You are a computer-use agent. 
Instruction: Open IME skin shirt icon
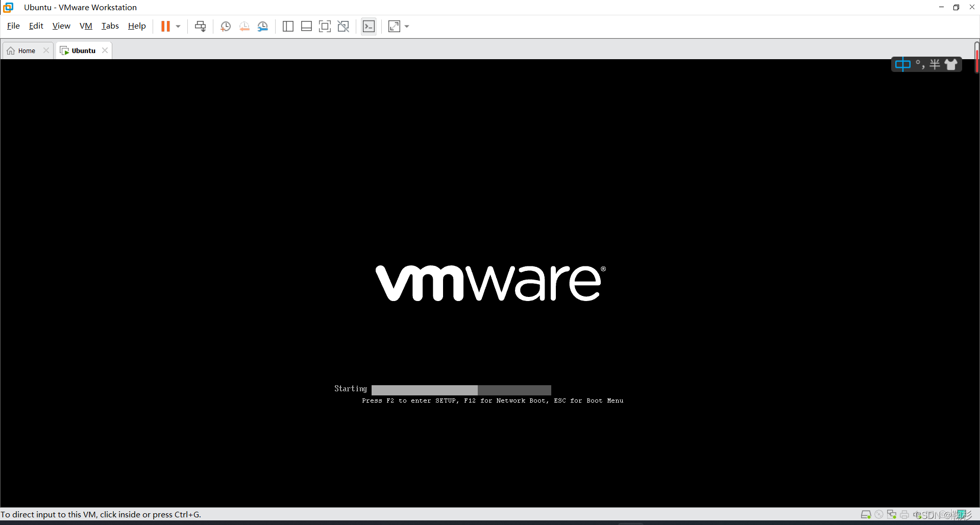pyautogui.click(x=951, y=64)
